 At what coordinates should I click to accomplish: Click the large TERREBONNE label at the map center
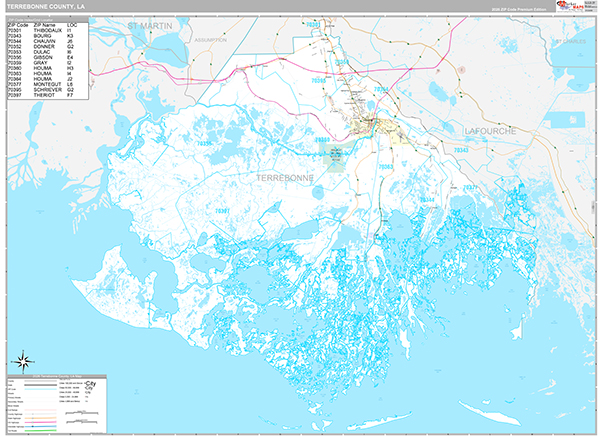click(x=285, y=178)
